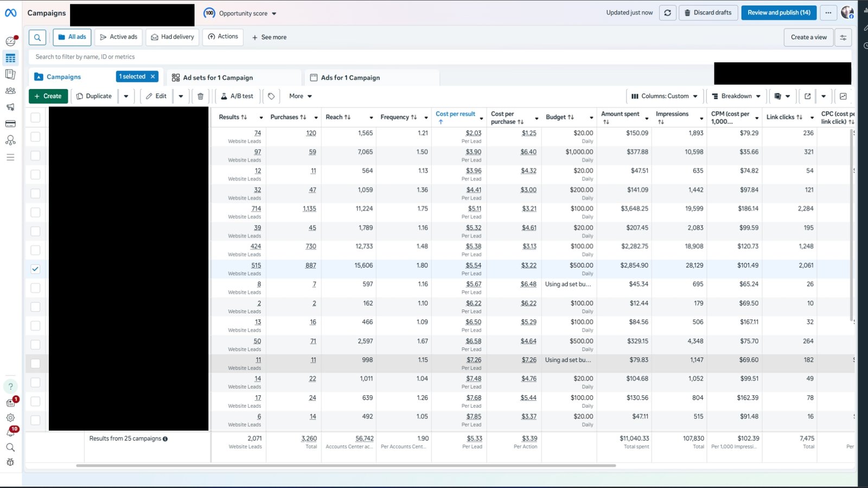
Task: Click Review and publish (14) button
Action: pyautogui.click(x=778, y=13)
